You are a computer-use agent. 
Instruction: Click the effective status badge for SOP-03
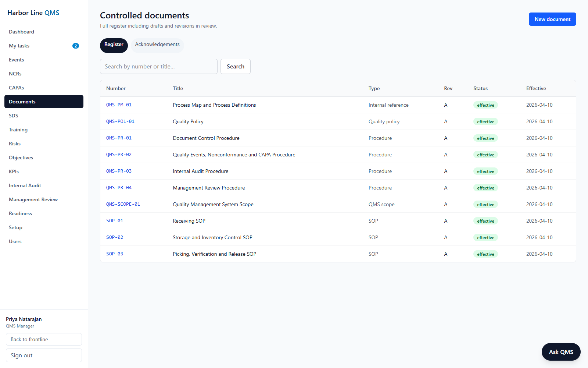point(485,254)
